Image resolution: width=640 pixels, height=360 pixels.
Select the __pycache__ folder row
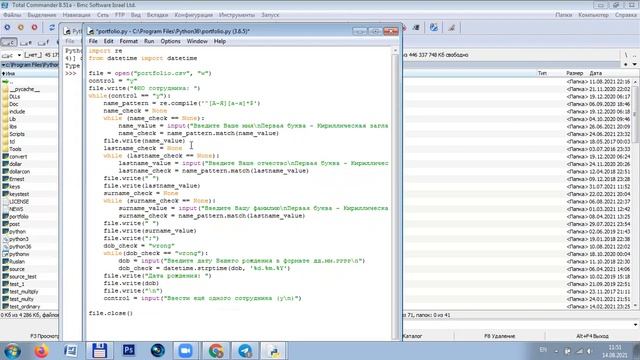[x=30, y=89]
